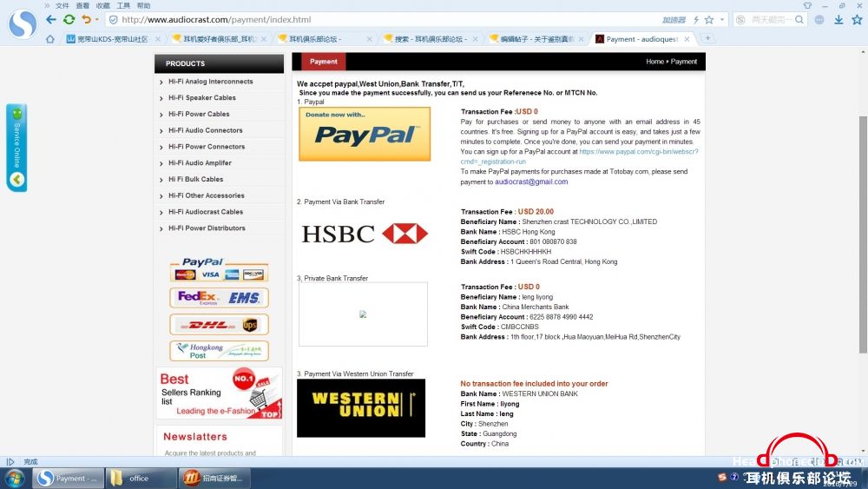
Task: Switch to the 宽带山KDS tab
Action: coord(112,39)
